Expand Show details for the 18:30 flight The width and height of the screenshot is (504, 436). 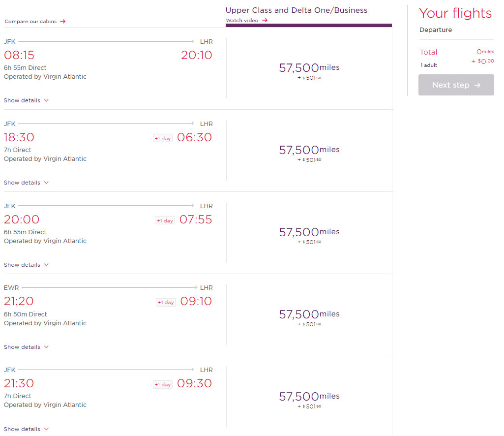point(26,183)
